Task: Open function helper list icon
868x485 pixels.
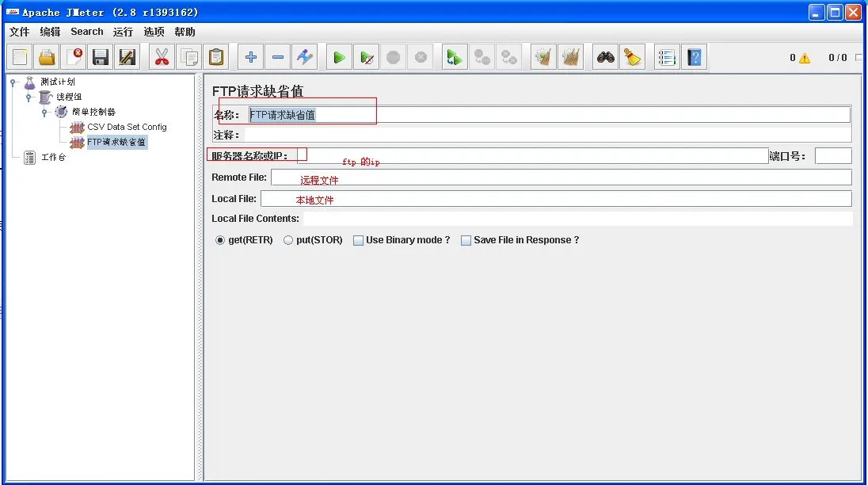Action: (667, 57)
